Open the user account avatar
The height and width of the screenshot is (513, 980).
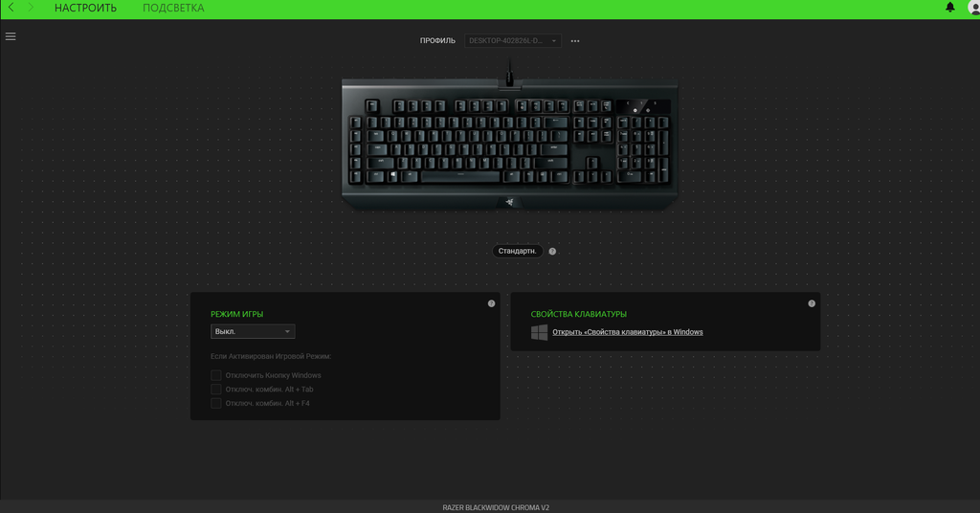973,8
